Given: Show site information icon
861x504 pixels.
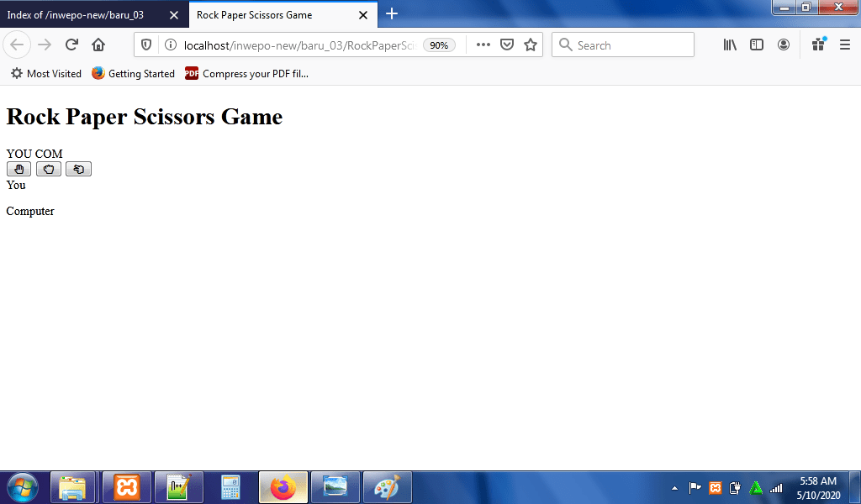Looking at the screenshot, I should coord(171,45).
